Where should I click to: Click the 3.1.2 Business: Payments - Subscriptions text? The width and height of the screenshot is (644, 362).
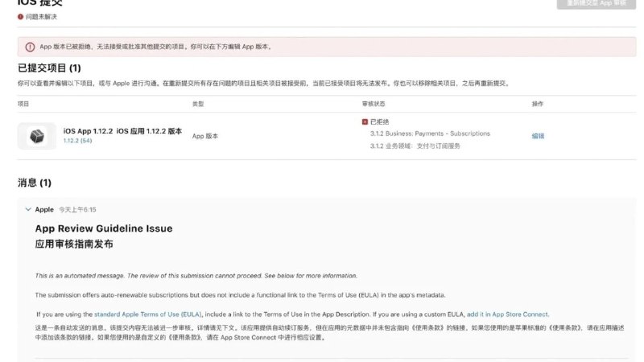[x=430, y=134]
